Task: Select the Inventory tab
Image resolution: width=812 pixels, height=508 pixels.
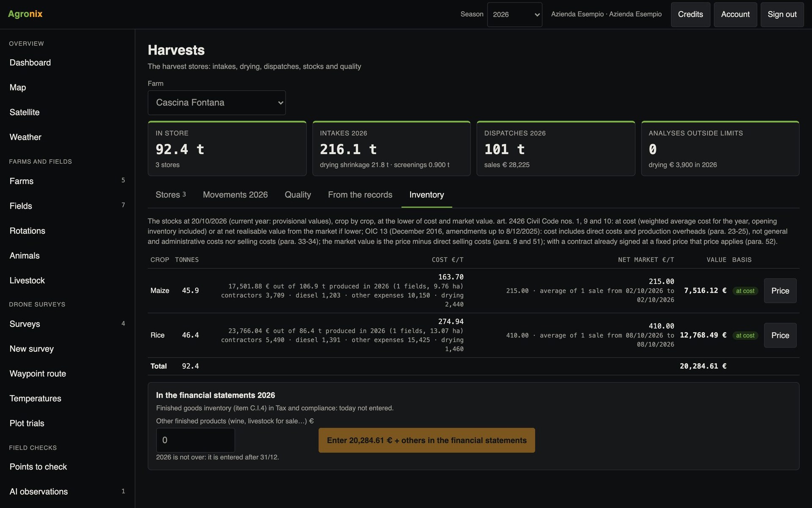Action: pos(426,195)
